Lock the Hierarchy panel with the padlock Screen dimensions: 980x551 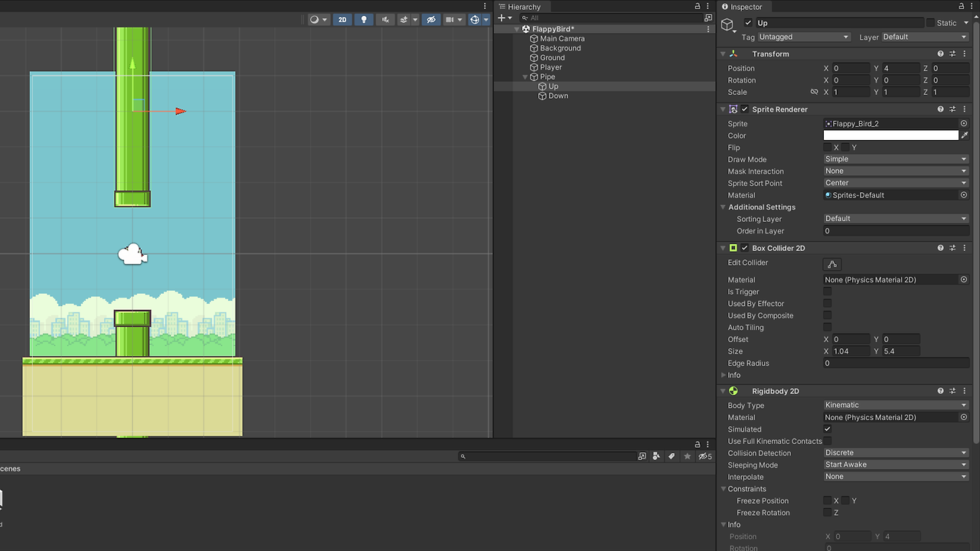pos(697,7)
